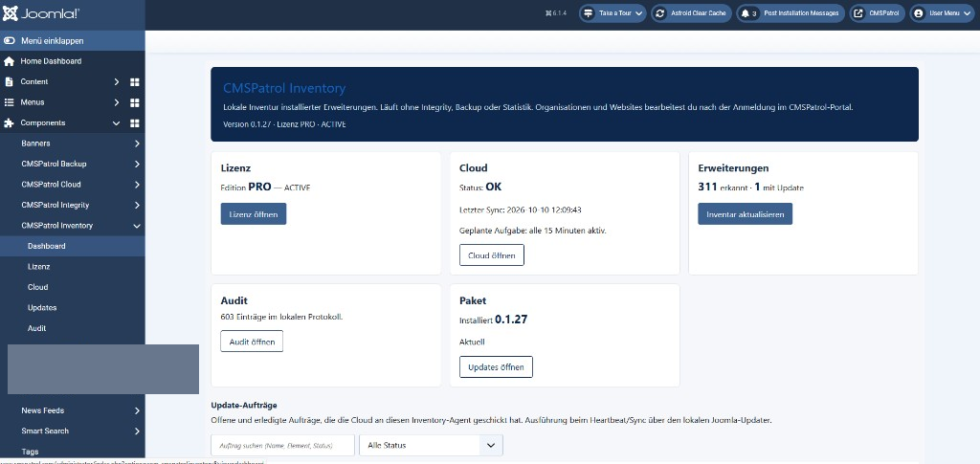Click 'Letzter Sync: 2026-10-10 12:09:43' text
Image resolution: width=980 pixels, height=464 pixels.
[521, 210]
